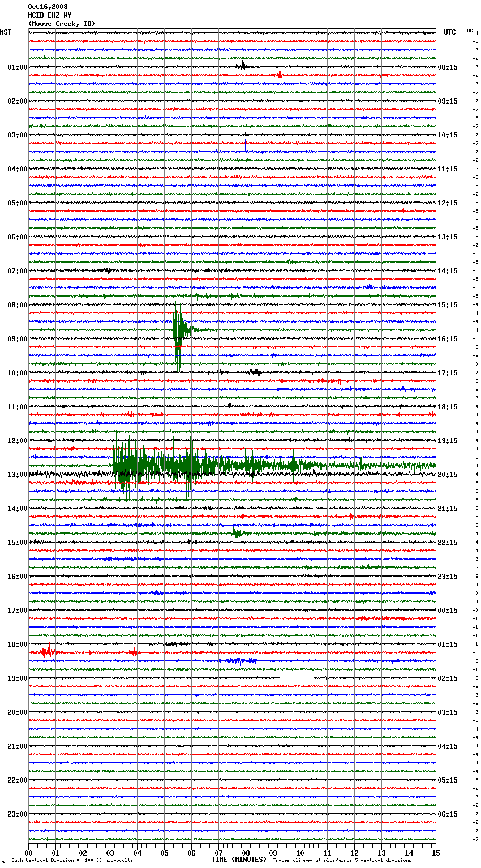Select the 08:00 MST time label
Screen dimensions: 481x868
[18, 305]
